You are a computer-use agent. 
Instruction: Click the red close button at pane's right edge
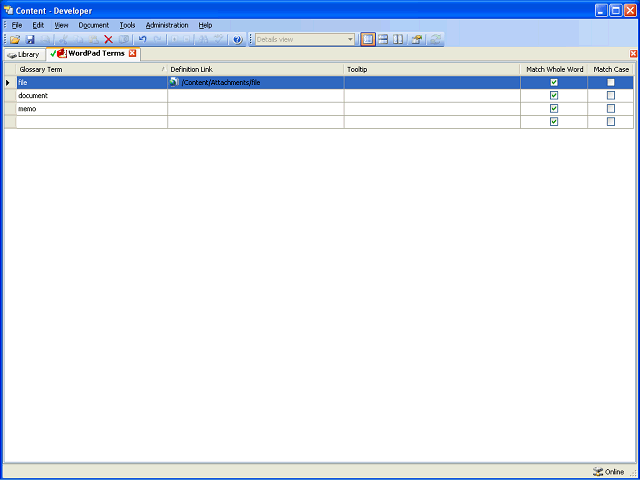[633, 54]
